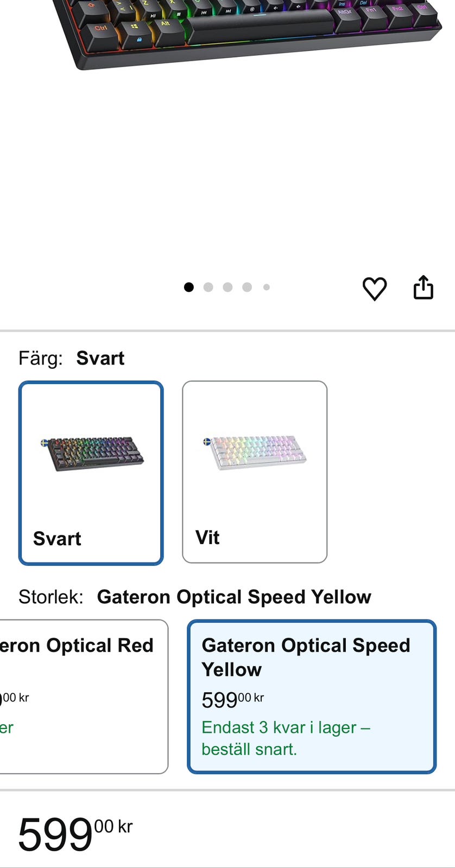
Task: Go to first image carousel dot
Action: (188, 287)
